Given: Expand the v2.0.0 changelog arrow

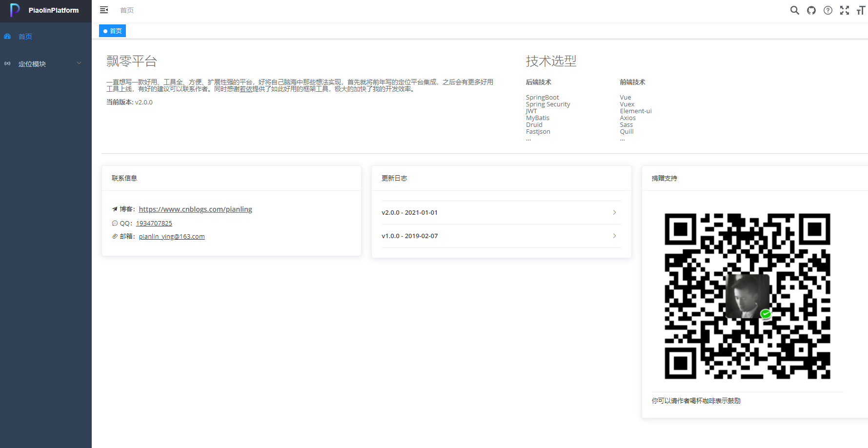Looking at the screenshot, I should pos(614,212).
